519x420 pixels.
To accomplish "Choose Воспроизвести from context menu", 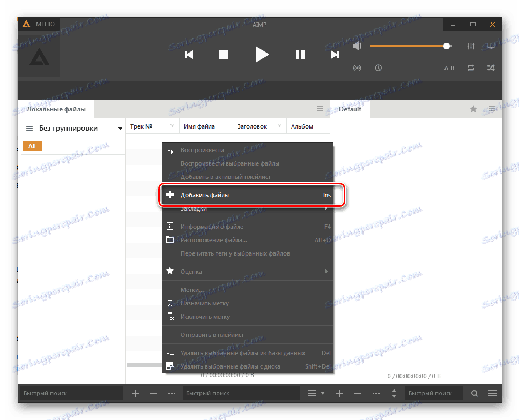I will (x=248, y=150).
